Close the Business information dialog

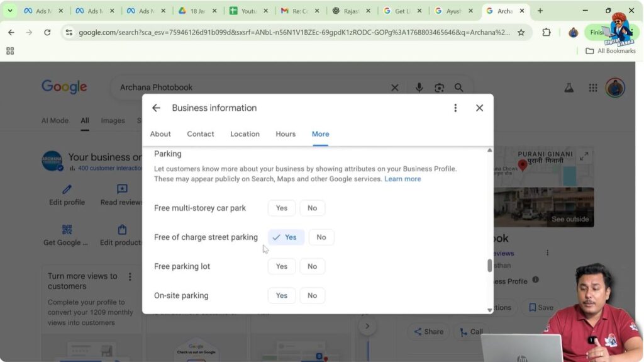point(479,108)
